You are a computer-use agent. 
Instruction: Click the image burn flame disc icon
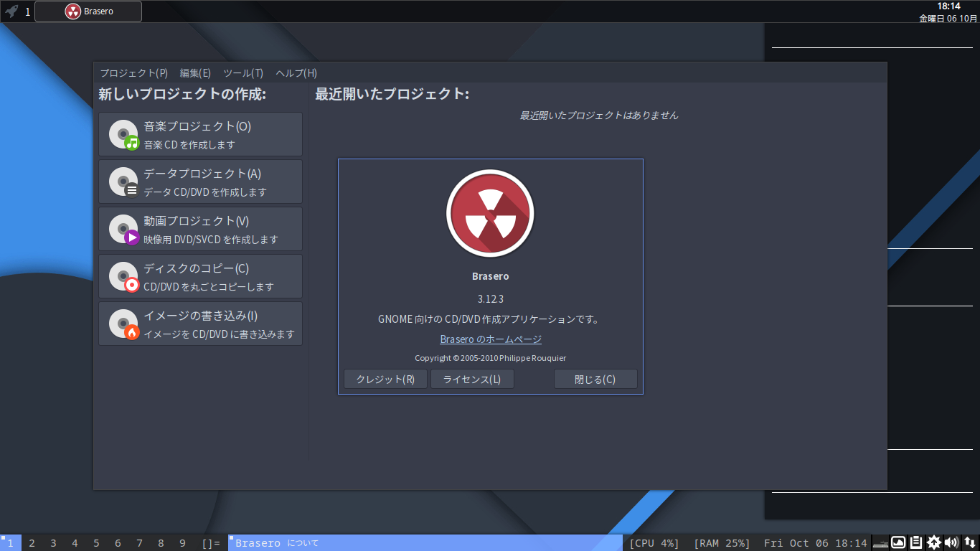123,324
